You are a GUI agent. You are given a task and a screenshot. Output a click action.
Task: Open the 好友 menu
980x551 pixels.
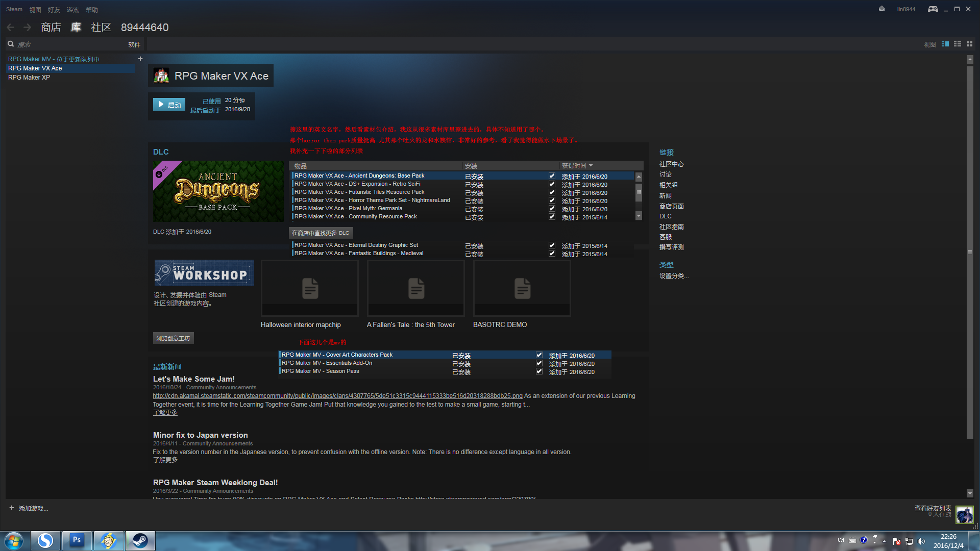[54, 10]
